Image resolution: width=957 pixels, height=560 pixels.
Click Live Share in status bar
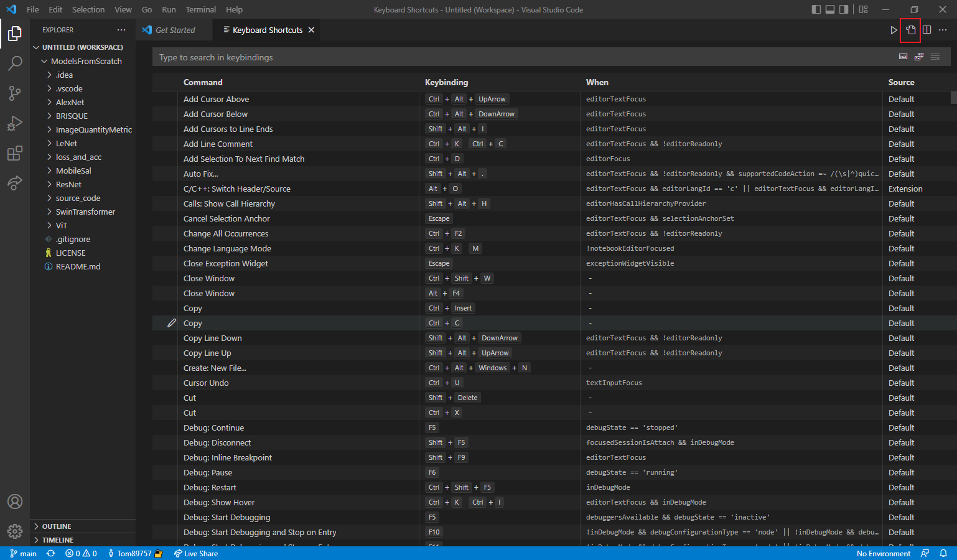196,553
